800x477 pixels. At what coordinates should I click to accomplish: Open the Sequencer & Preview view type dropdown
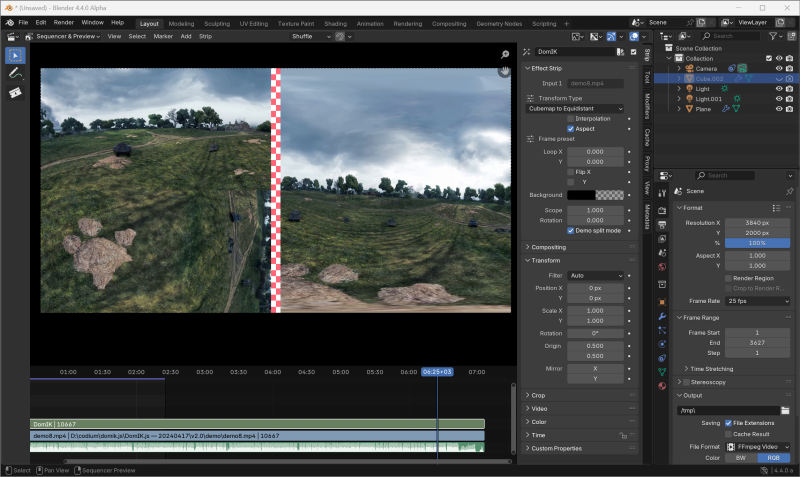62,37
